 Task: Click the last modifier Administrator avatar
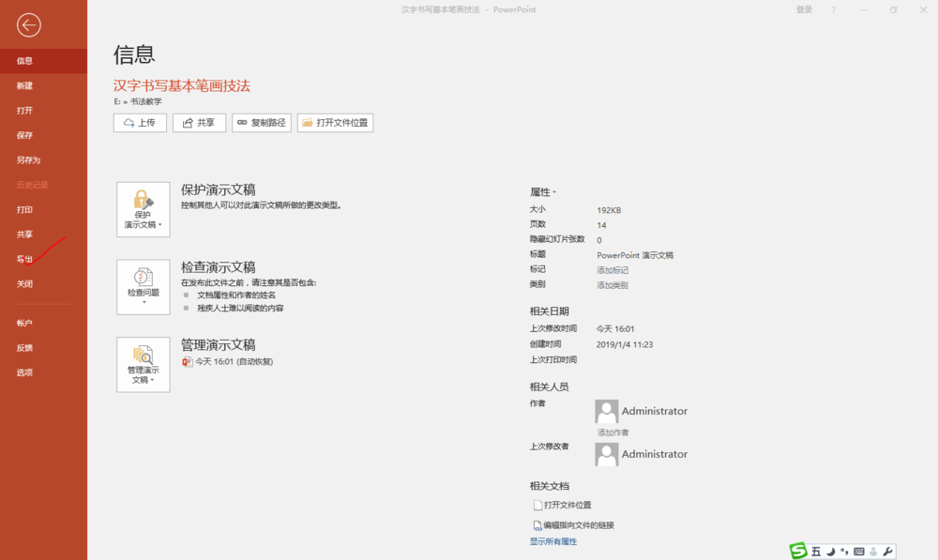[607, 454]
